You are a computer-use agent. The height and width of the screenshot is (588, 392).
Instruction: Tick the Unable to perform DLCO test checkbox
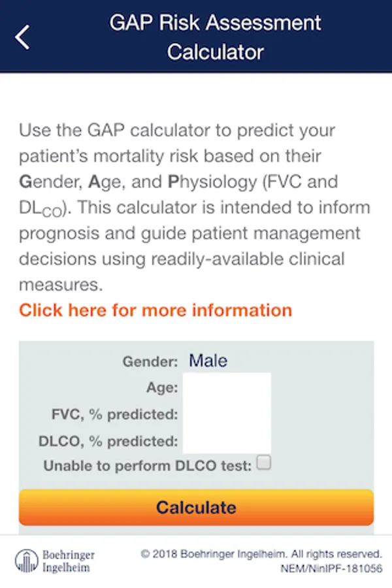[263, 463]
